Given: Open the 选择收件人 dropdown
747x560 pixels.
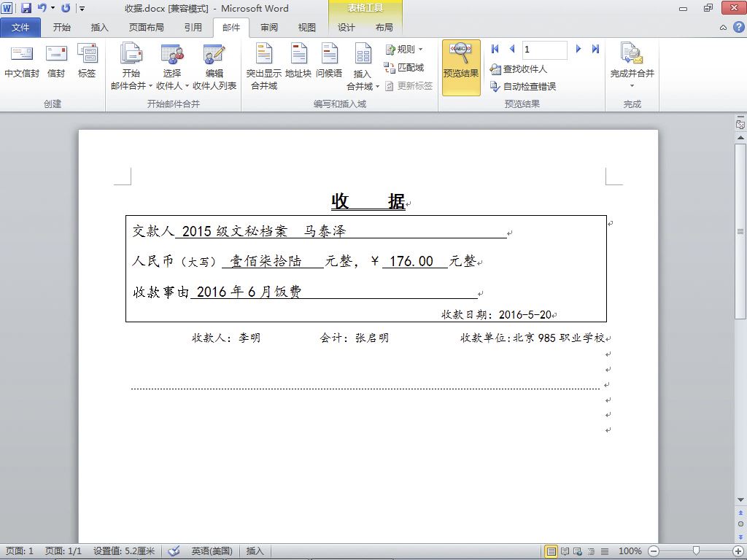Looking at the screenshot, I should 172,66.
